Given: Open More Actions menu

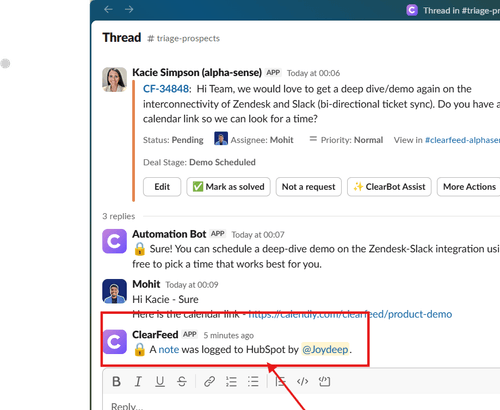Looking at the screenshot, I should 469,187.
